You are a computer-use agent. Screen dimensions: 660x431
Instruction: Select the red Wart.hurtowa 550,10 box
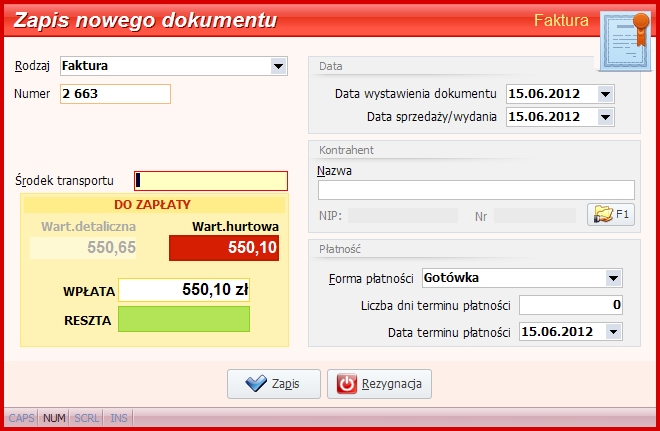tap(224, 248)
